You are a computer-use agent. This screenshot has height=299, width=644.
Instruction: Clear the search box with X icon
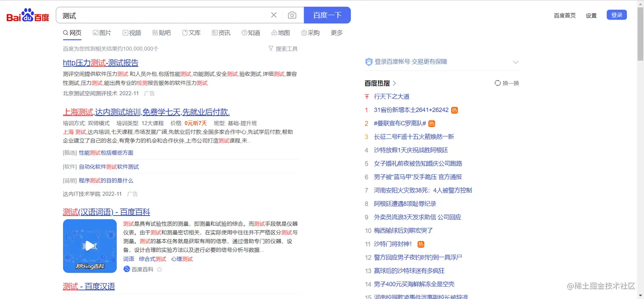pyautogui.click(x=274, y=15)
